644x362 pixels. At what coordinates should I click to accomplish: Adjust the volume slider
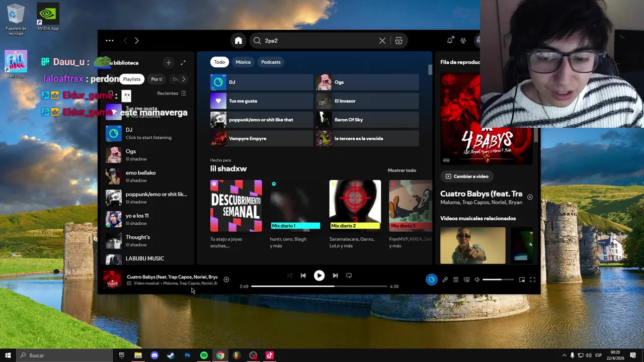pyautogui.click(x=498, y=280)
